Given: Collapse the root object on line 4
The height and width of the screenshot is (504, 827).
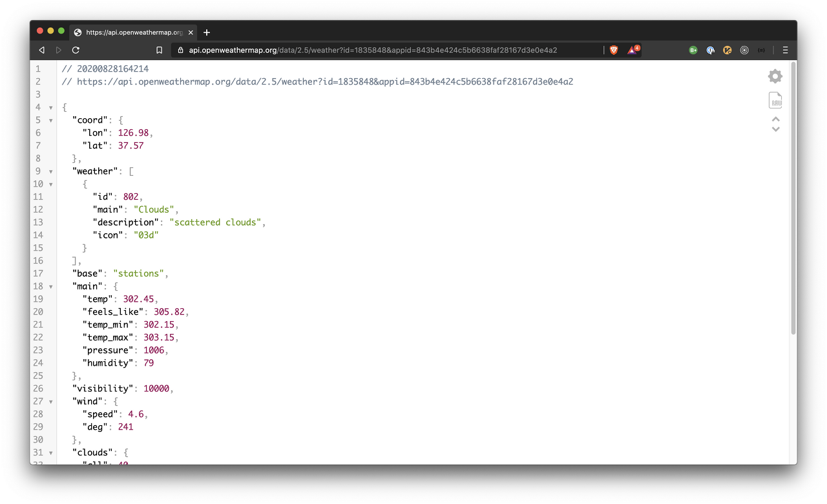Looking at the screenshot, I should 50,107.
